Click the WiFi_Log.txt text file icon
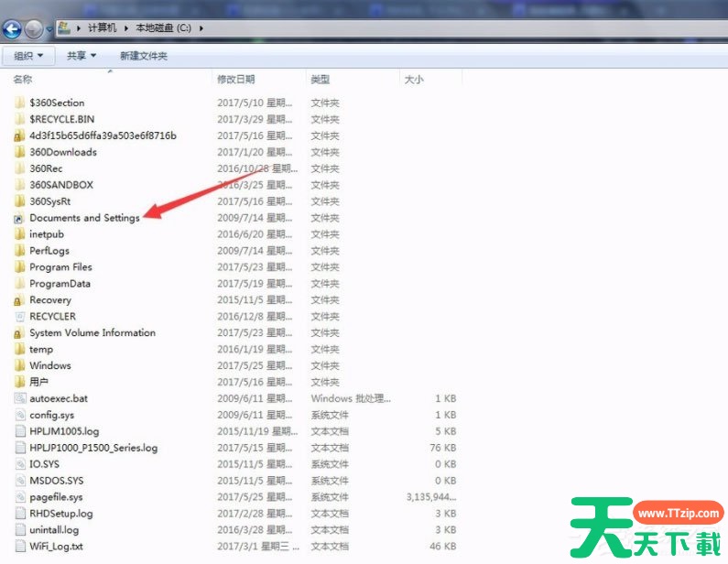This screenshot has width=728, height=564. tap(20, 548)
